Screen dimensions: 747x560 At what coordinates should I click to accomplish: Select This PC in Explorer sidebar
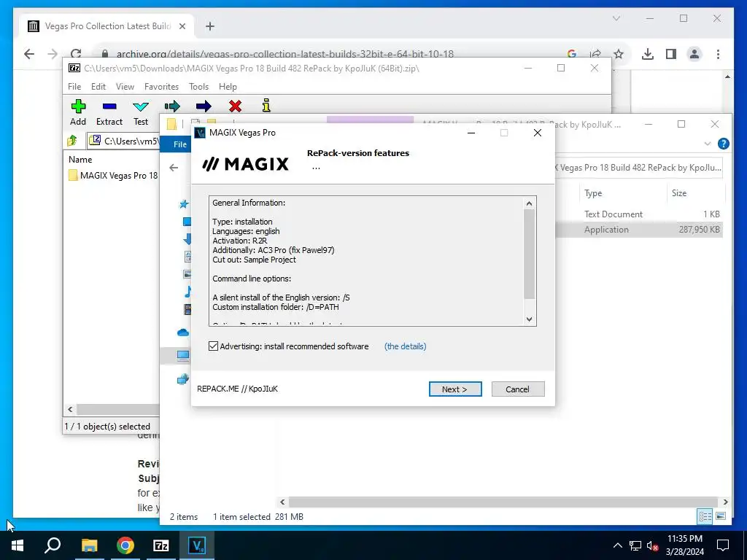pos(183,355)
